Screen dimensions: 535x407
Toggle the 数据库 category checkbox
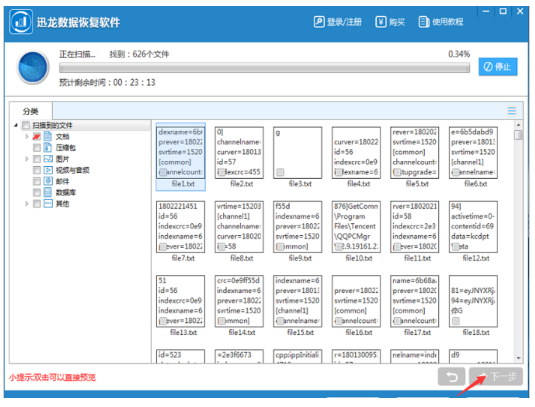[x=37, y=192]
